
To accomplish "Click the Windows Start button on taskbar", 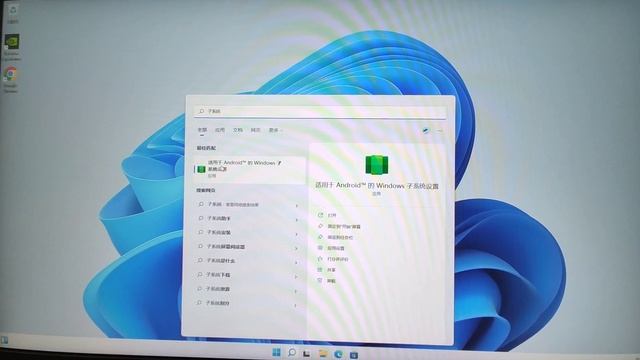I will (x=276, y=352).
